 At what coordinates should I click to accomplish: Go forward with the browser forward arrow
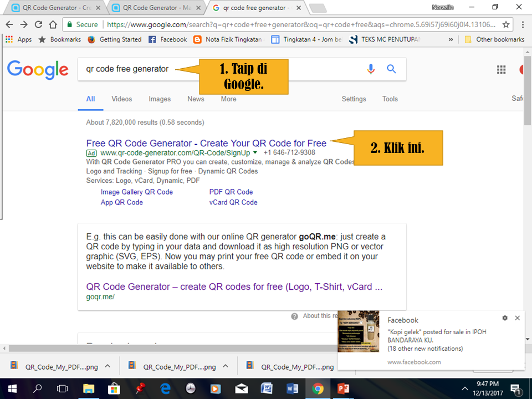[x=24, y=24]
